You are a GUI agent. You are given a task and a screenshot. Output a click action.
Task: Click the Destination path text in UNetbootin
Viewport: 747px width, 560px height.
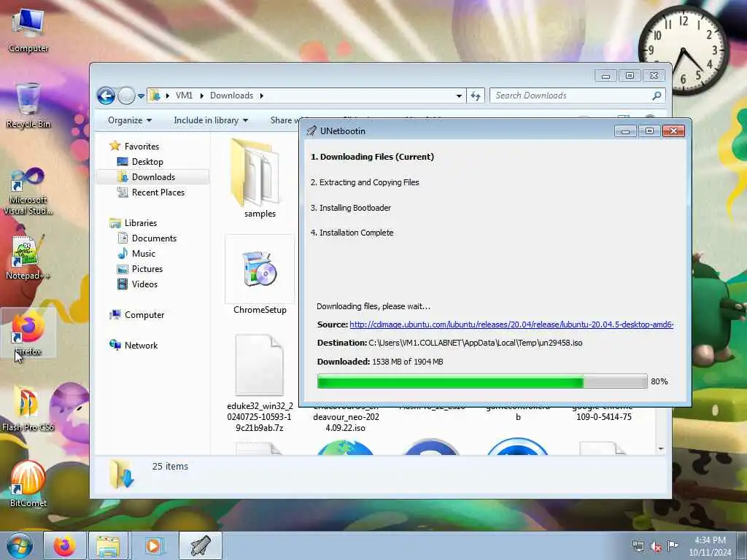pyautogui.click(x=476, y=343)
